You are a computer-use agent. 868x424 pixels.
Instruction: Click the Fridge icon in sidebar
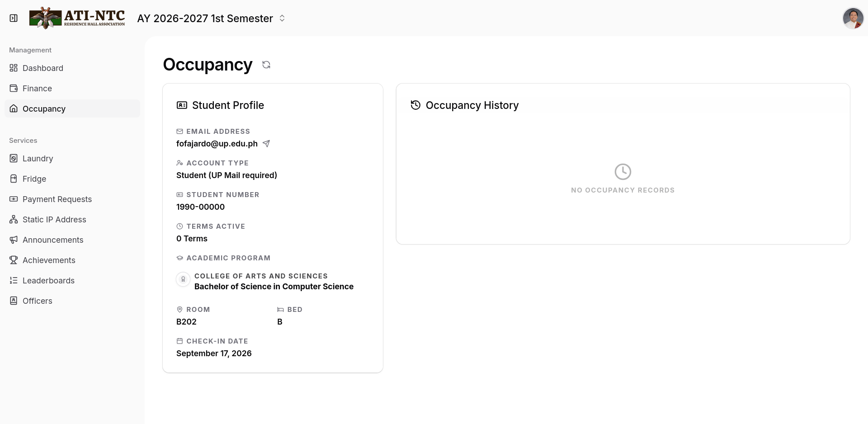[14, 179]
